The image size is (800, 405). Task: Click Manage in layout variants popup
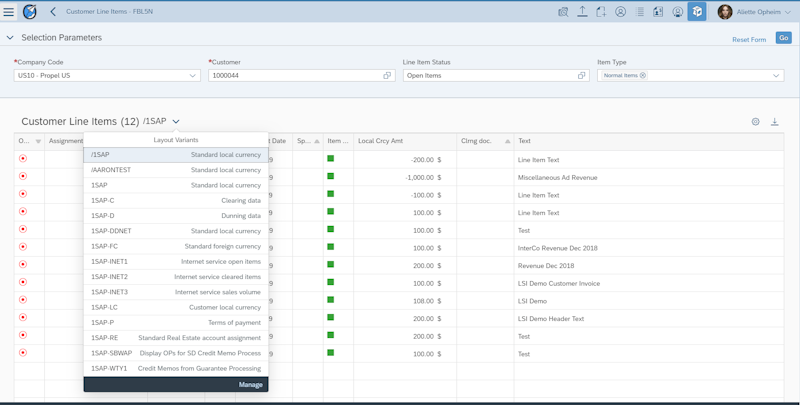[250, 384]
